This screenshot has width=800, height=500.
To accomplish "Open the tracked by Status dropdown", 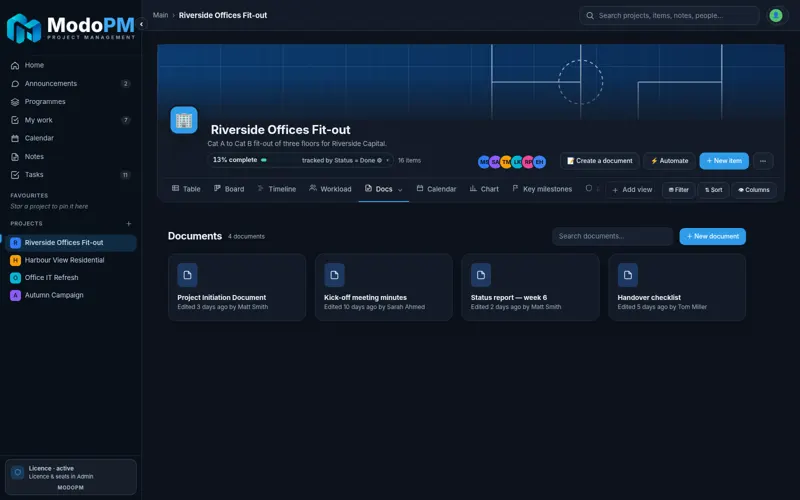I will click(345, 160).
